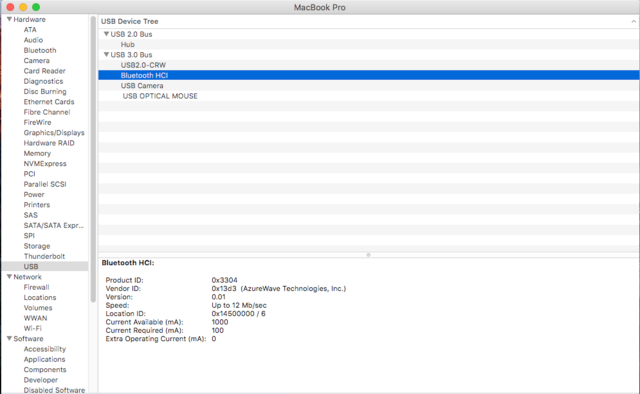Select Fibre Channel category
Screen dimensions: 640x394
click(x=47, y=112)
